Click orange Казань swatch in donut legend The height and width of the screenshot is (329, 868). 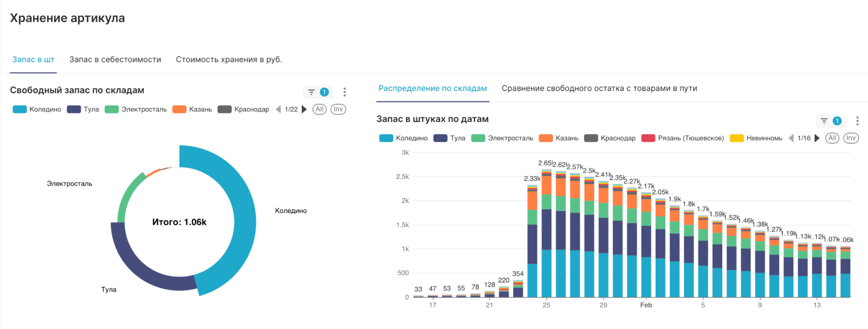coord(179,109)
